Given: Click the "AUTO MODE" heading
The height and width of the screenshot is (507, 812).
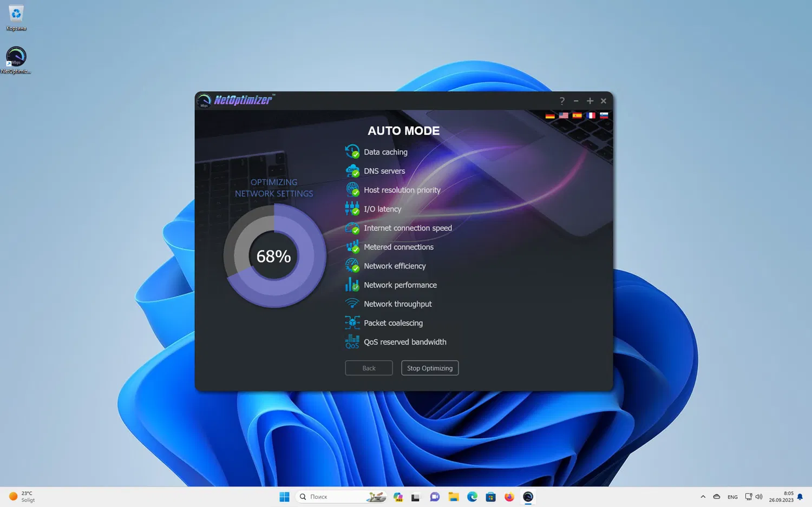Looking at the screenshot, I should (403, 130).
